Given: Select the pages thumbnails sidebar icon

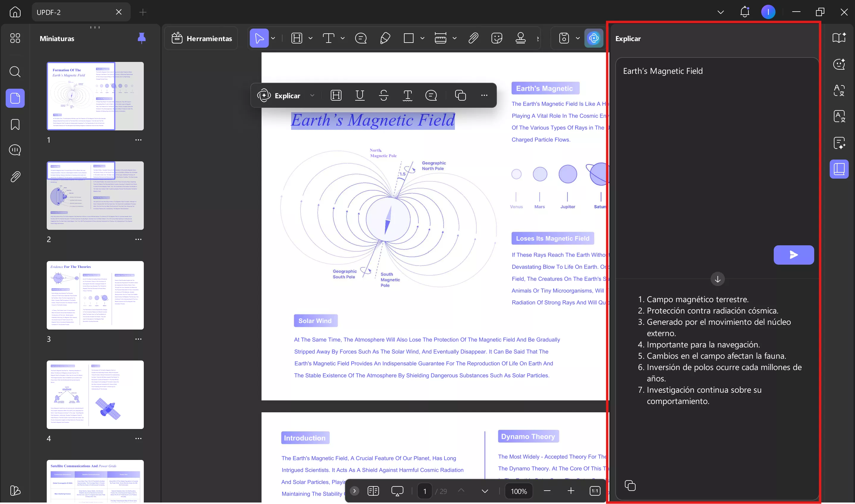Looking at the screenshot, I should 15,98.
